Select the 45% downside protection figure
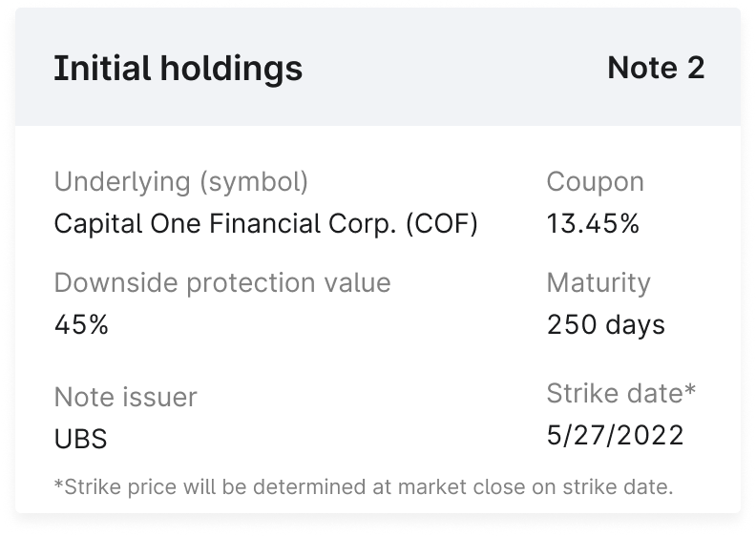This screenshot has height=536, width=756. pos(81,324)
